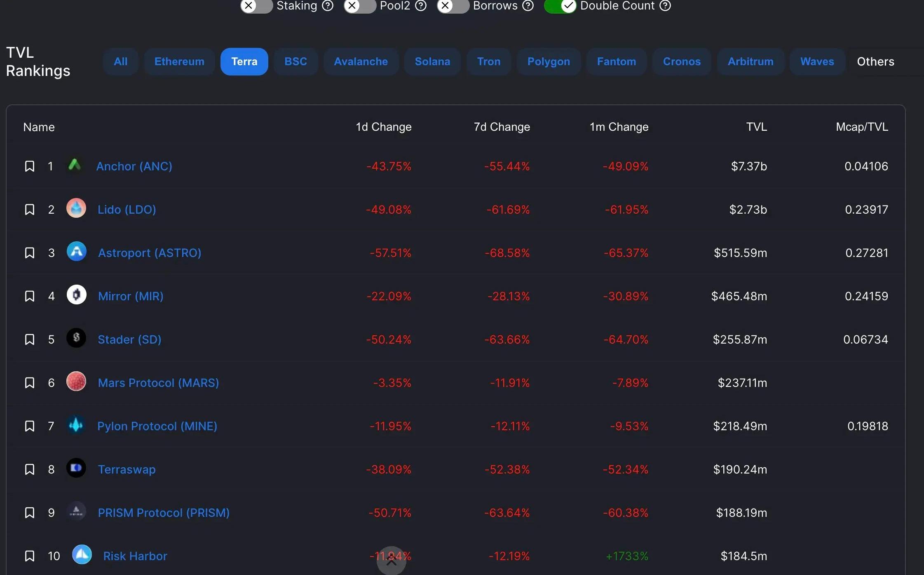Bookmark the Anchor (ANC) row
This screenshot has height=575, width=924.
(x=30, y=166)
